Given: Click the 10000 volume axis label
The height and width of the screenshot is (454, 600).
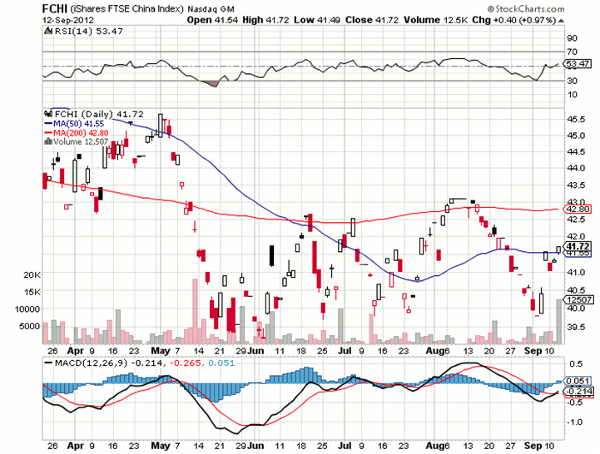Looking at the screenshot, I should pos(28,309).
